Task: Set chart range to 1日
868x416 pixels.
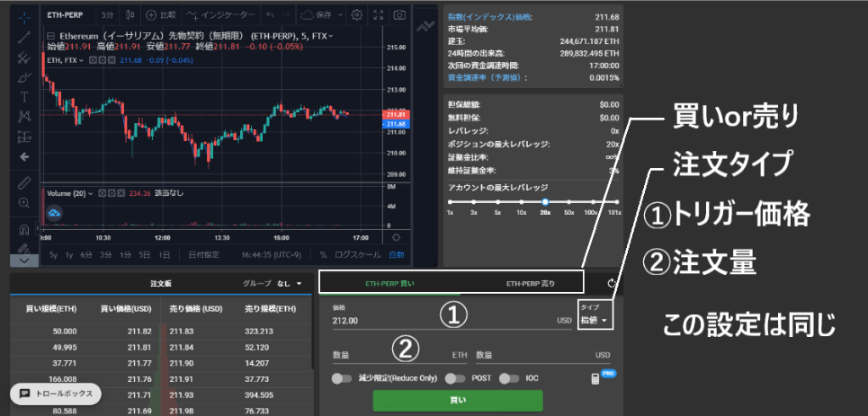Action: [165, 255]
